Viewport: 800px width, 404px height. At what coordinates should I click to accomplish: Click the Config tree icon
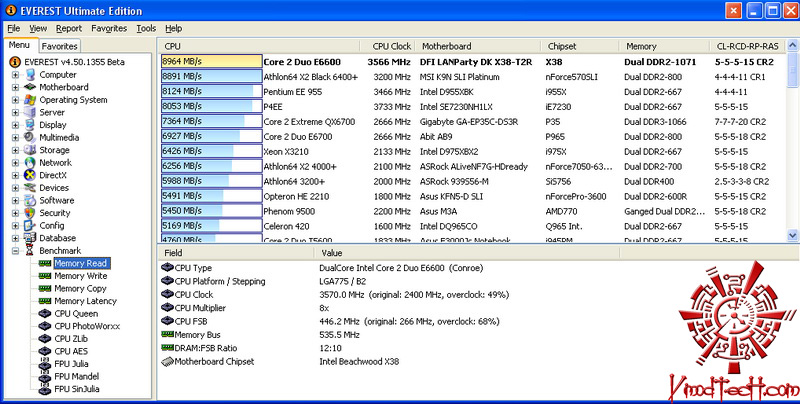tap(31, 225)
